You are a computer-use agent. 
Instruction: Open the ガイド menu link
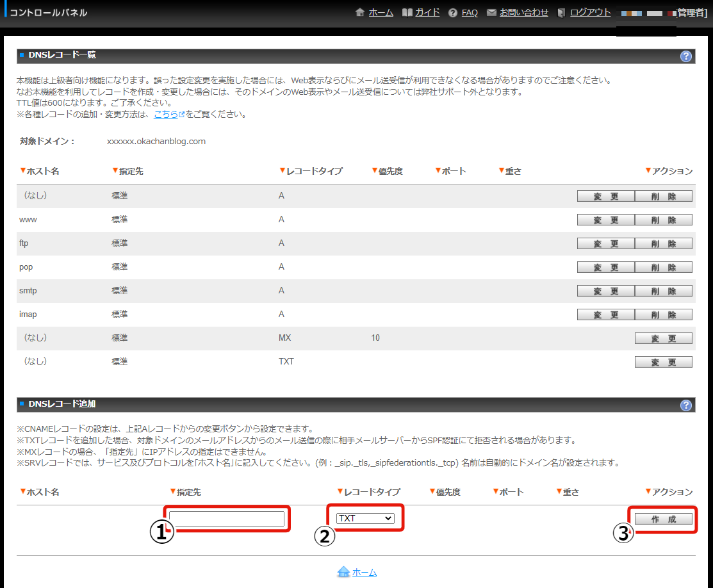(x=427, y=13)
